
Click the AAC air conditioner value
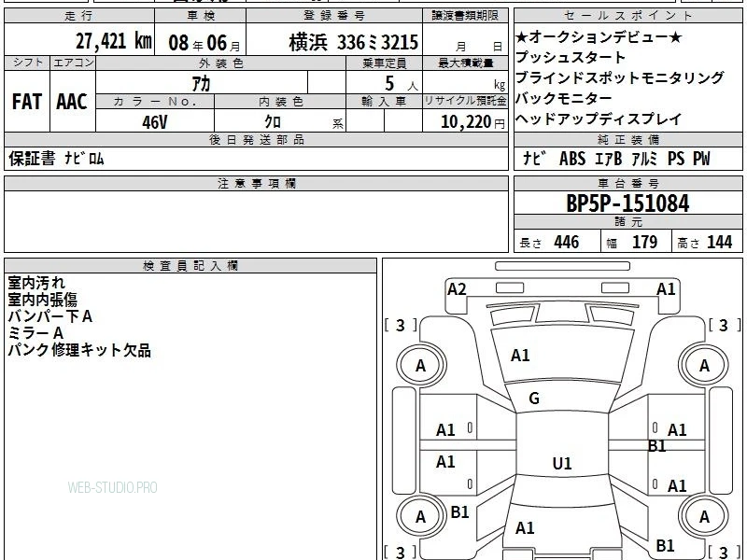(x=72, y=102)
